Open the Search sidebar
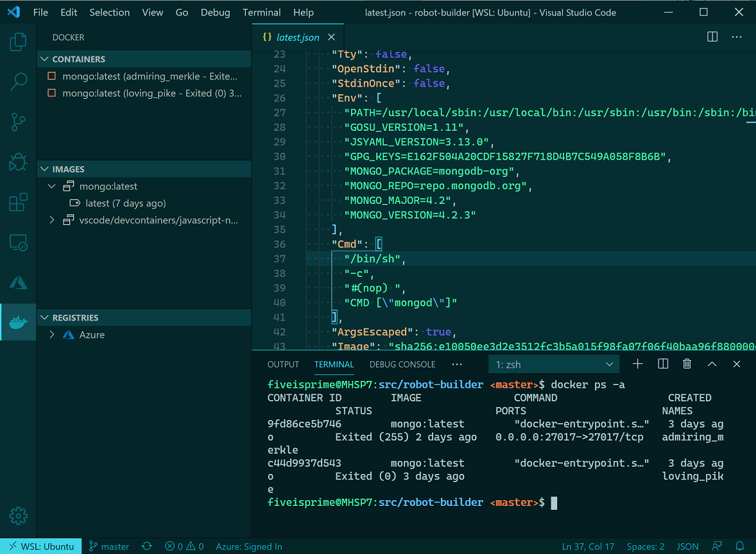The image size is (756, 554). (18, 81)
